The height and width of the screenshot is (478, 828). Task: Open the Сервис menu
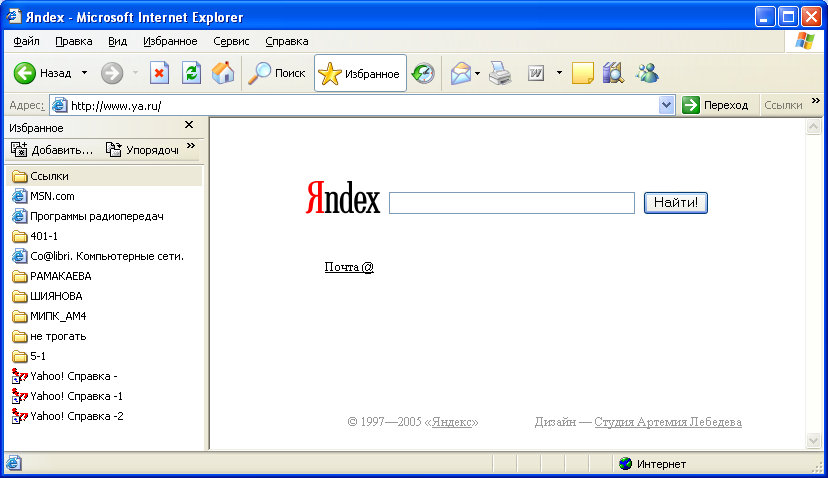tap(231, 41)
